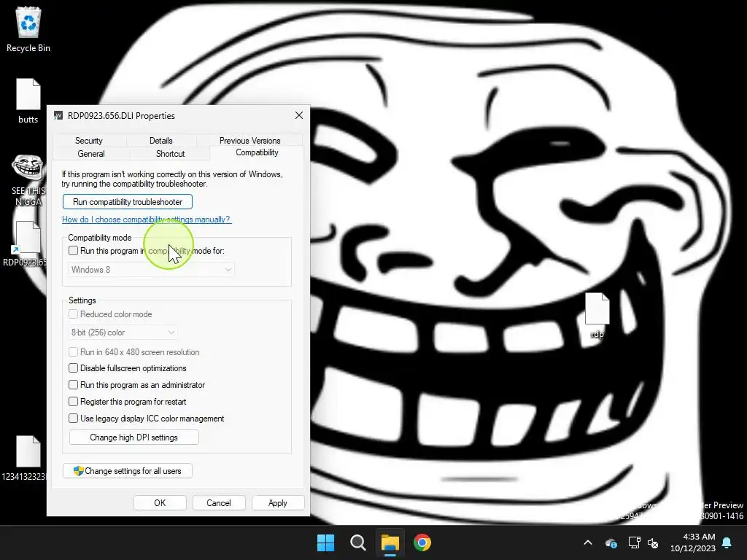This screenshot has width=747, height=560.
Task: Click Change high DPI settings button
Action: (134, 437)
